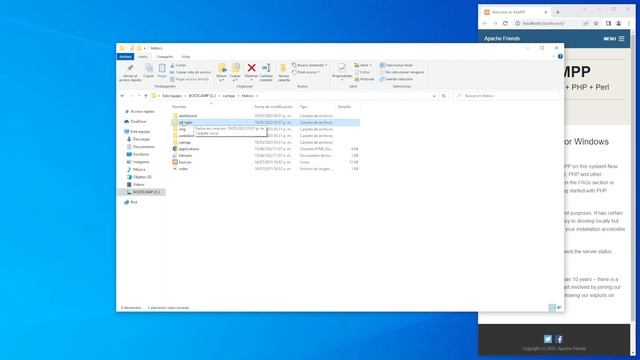
Task: Click the BOOTCAMP (C:) breadcrumb in address bar
Action: 202,96
